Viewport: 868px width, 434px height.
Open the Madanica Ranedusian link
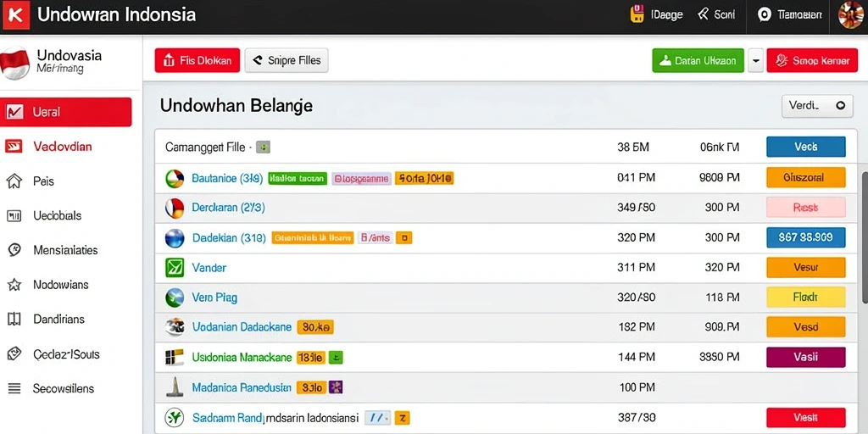tap(242, 387)
